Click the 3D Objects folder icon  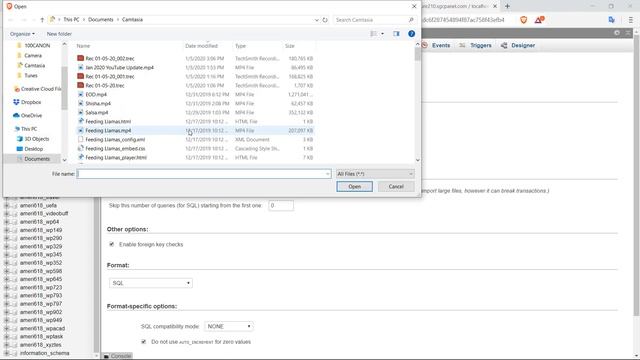[x=20, y=139]
